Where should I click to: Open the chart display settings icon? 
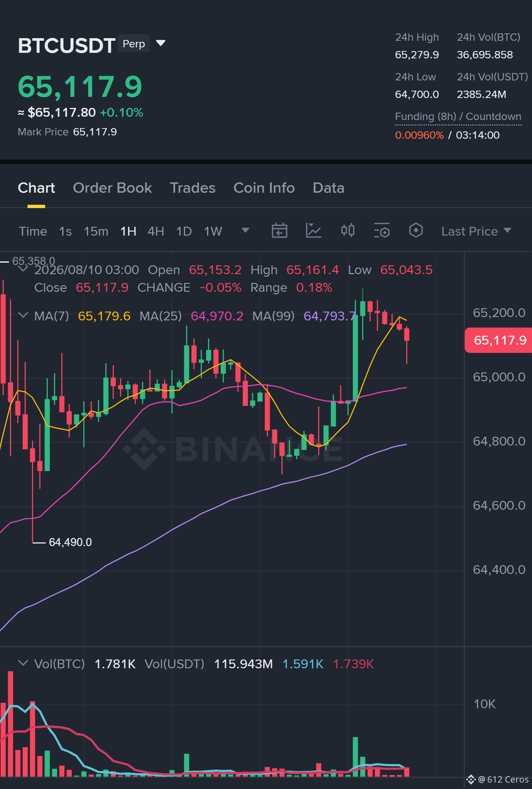coord(382,231)
